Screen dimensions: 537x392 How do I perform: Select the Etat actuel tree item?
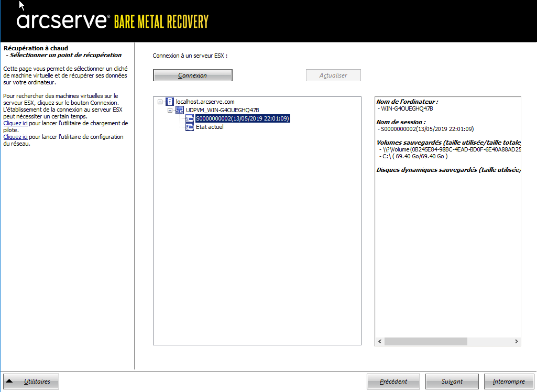tap(210, 127)
